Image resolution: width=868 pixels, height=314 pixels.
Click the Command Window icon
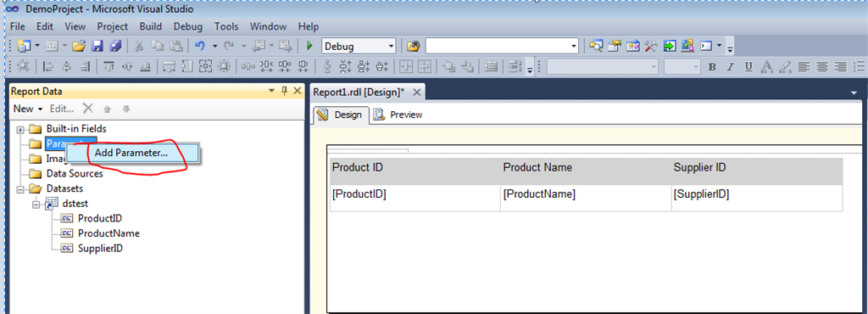click(x=706, y=46)
